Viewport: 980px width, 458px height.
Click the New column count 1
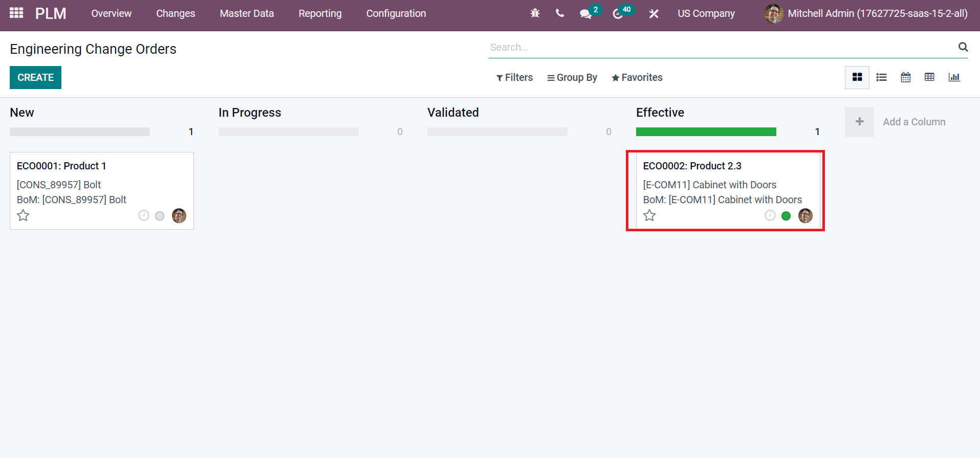(191, 132)
